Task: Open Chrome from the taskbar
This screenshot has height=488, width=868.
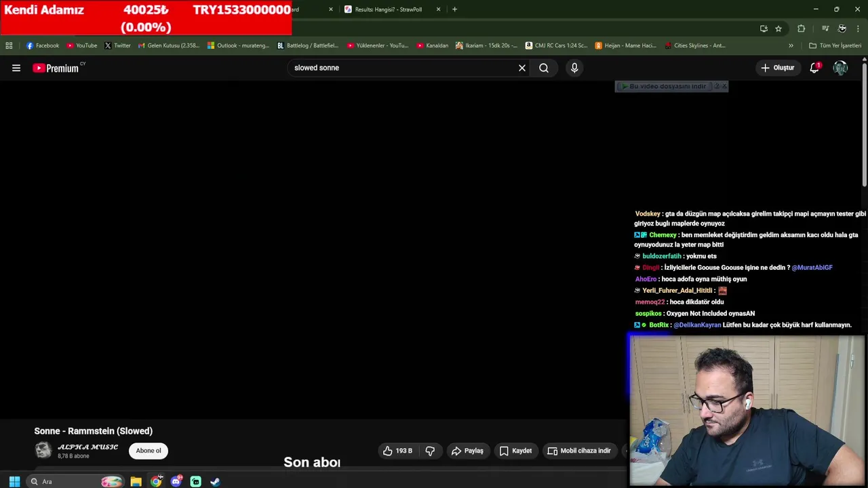Action: click(x=156, y=481)
